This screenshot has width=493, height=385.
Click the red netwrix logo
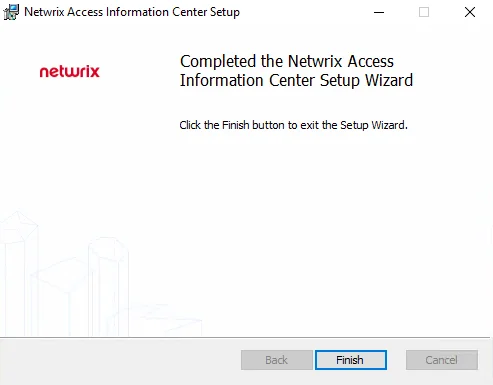(x=69, y=71)
